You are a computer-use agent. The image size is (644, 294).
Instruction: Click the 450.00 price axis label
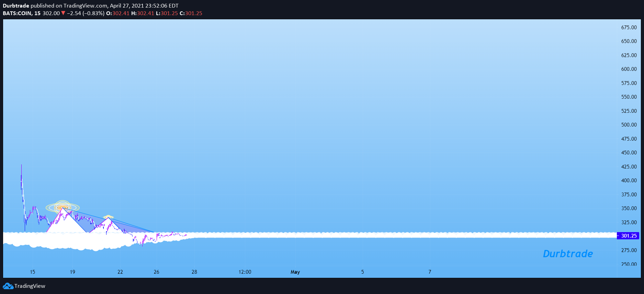(629, 153)
